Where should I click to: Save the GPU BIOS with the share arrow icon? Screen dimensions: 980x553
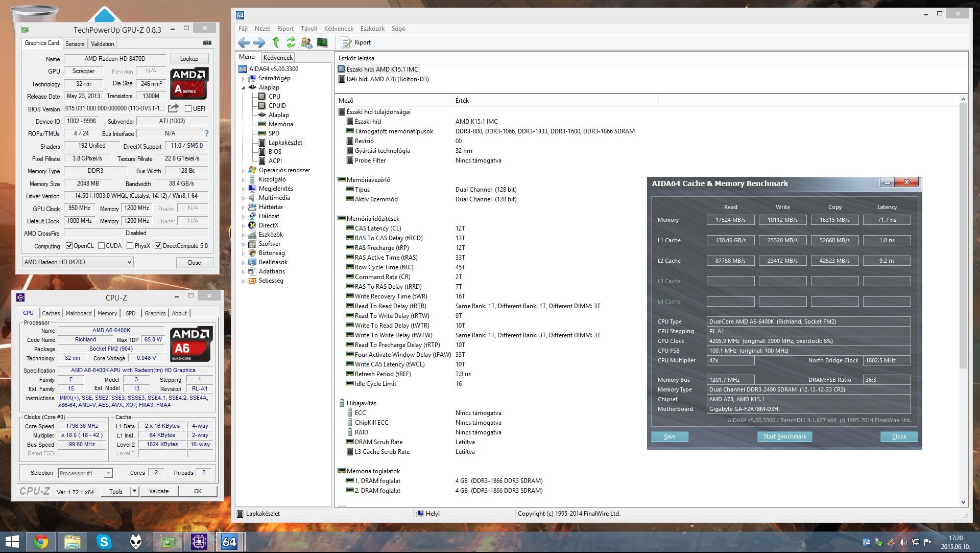174,108
